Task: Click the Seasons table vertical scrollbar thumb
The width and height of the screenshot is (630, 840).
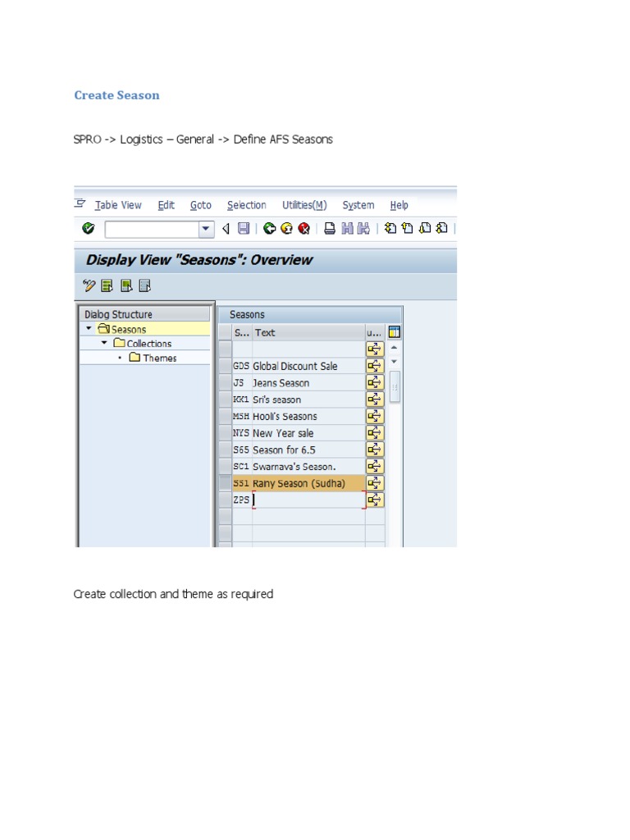Action: pyautogui.click(x=395, y=387)
